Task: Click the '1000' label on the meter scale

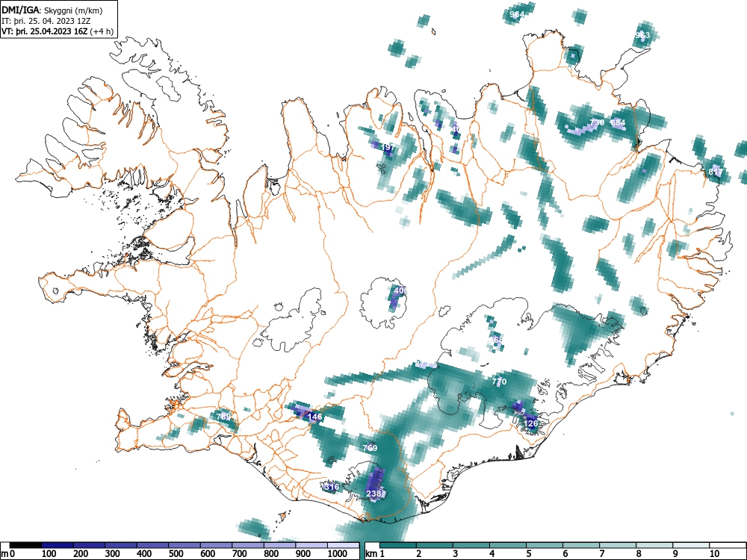Action: [x=338, y=554]
